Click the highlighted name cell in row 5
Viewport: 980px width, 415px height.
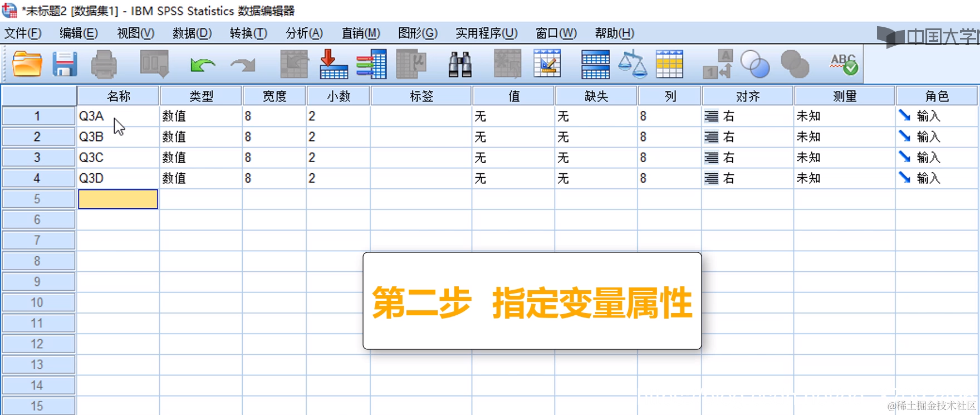tap(118, 199)
